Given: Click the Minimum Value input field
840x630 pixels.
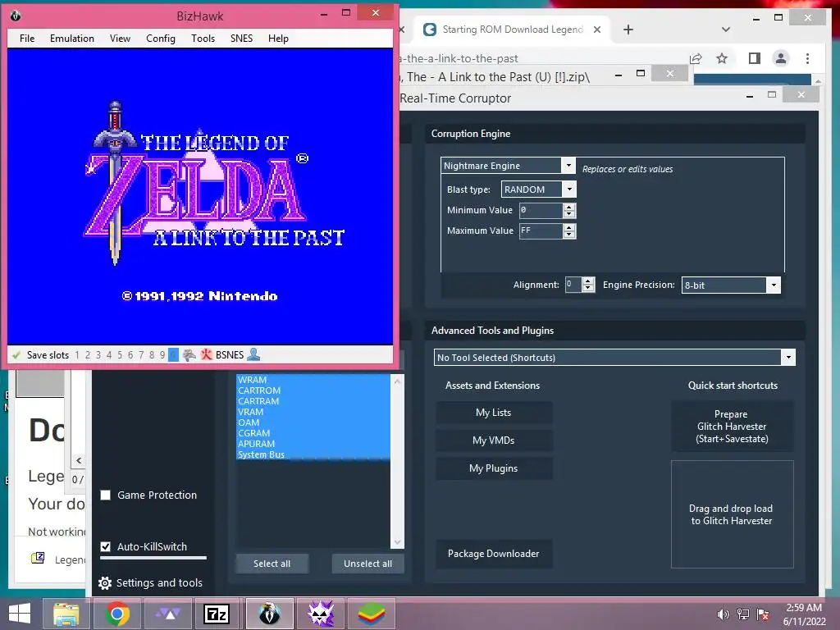Looking at the screenshot, I should 541,210.
